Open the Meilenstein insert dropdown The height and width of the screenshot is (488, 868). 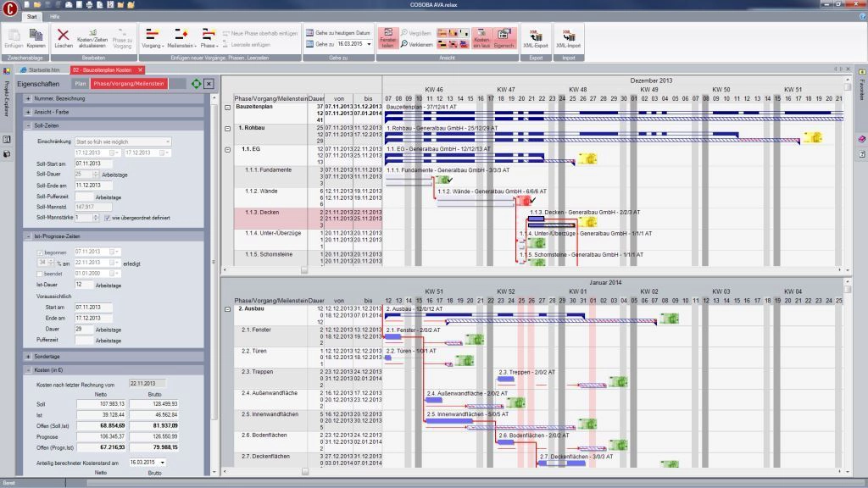[x=181, y=38]
